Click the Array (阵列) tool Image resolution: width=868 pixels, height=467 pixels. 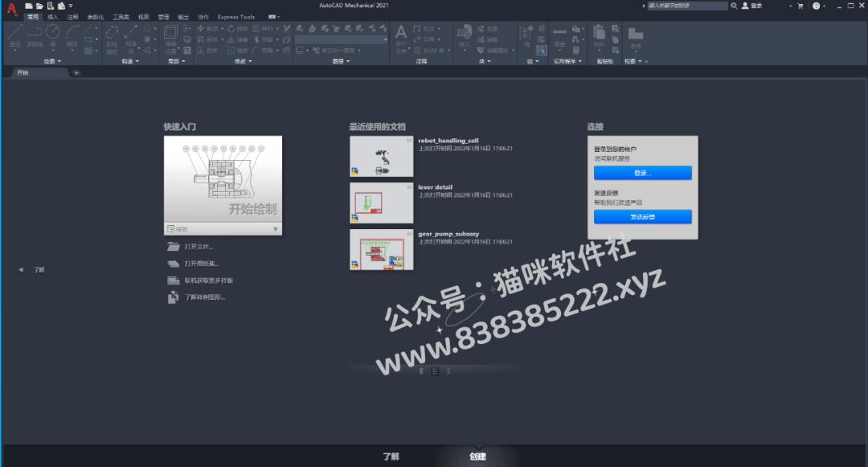pos(264,28)
